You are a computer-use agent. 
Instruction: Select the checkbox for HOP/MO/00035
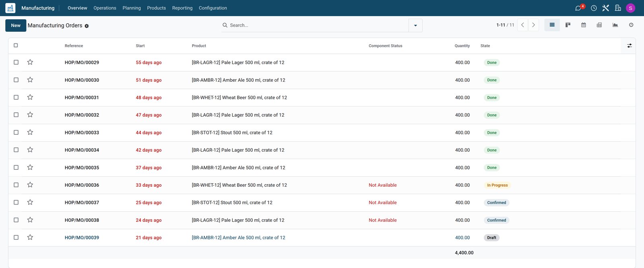[16, 167]
